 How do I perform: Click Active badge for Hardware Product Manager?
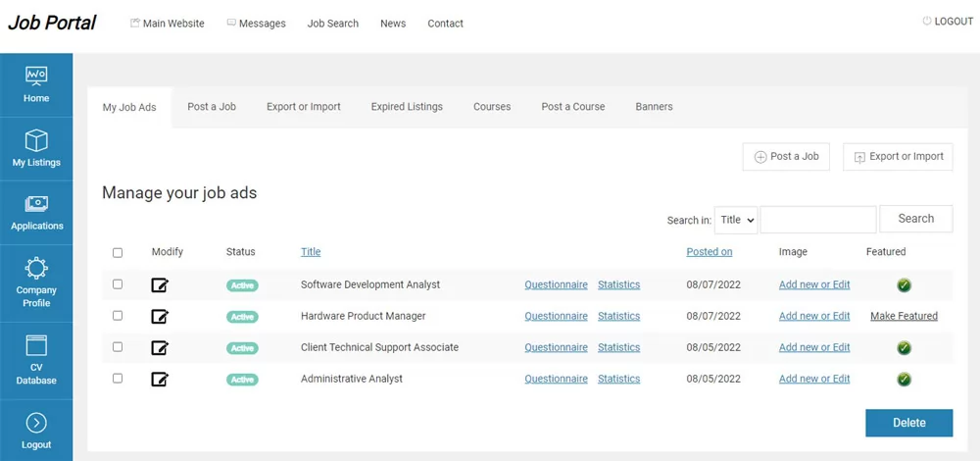pos(242,317)
